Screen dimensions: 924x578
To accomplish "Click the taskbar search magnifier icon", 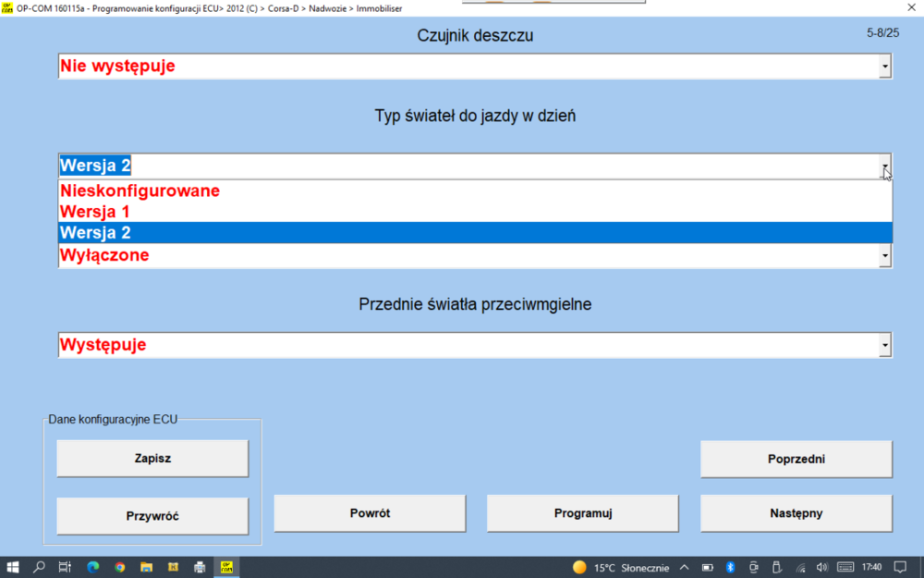I will point(39,567).
